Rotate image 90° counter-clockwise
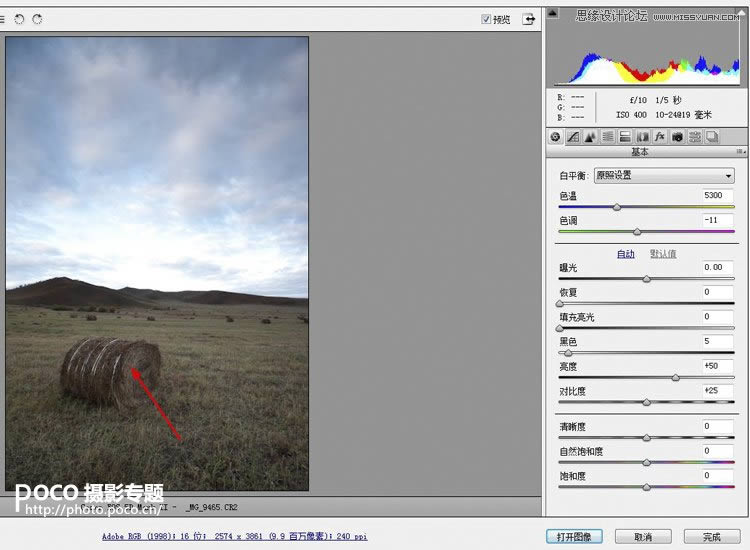 click(x=19, y=19)
